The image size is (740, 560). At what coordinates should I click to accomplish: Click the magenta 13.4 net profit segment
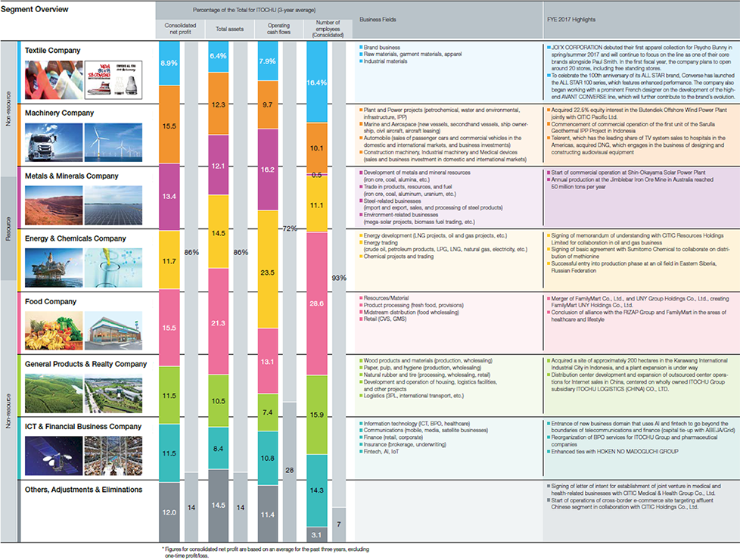(169, 197)
